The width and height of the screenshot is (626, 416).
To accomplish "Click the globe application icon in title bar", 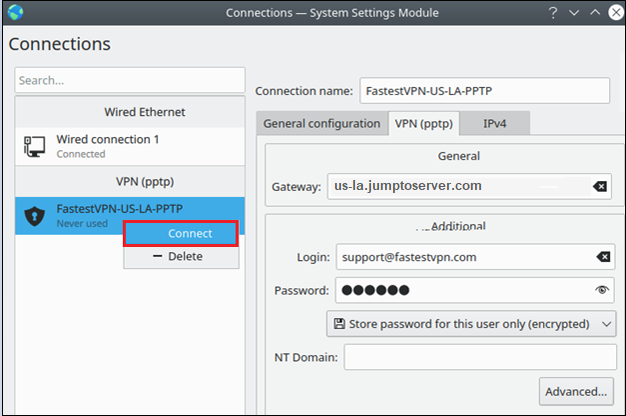I will [x=15, y=12].
